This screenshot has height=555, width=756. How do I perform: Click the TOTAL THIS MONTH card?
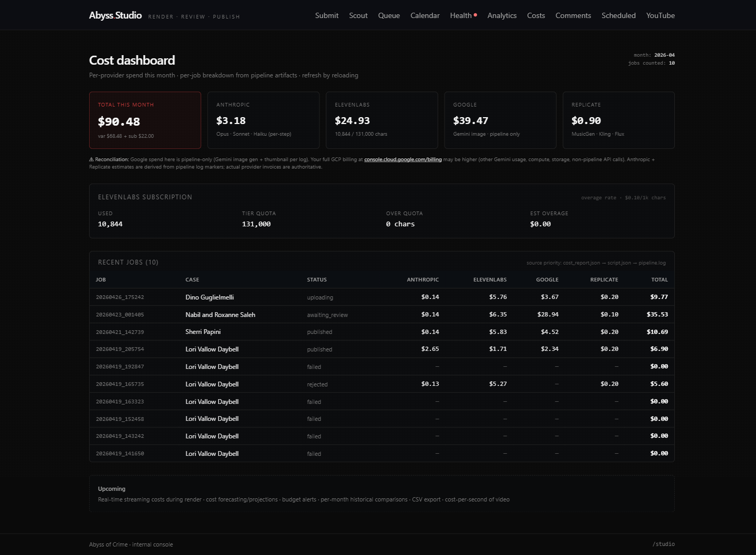point(145,120)
